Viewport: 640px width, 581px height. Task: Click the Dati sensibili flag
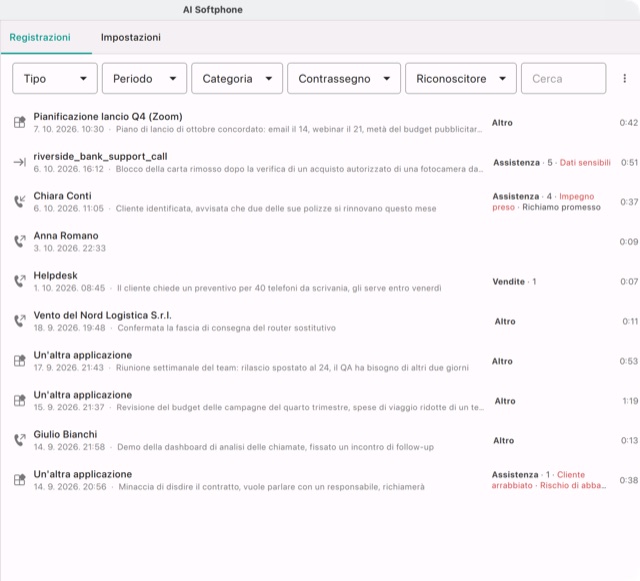coord(585,163)
